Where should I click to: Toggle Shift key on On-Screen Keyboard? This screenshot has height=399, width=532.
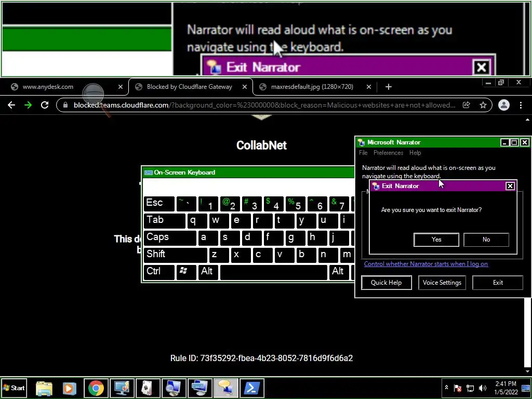175,255
